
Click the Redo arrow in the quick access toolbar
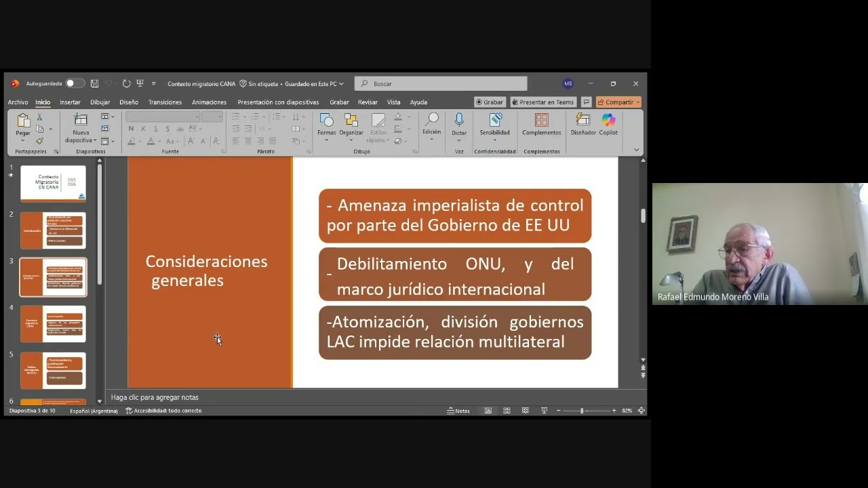[126, 83]
